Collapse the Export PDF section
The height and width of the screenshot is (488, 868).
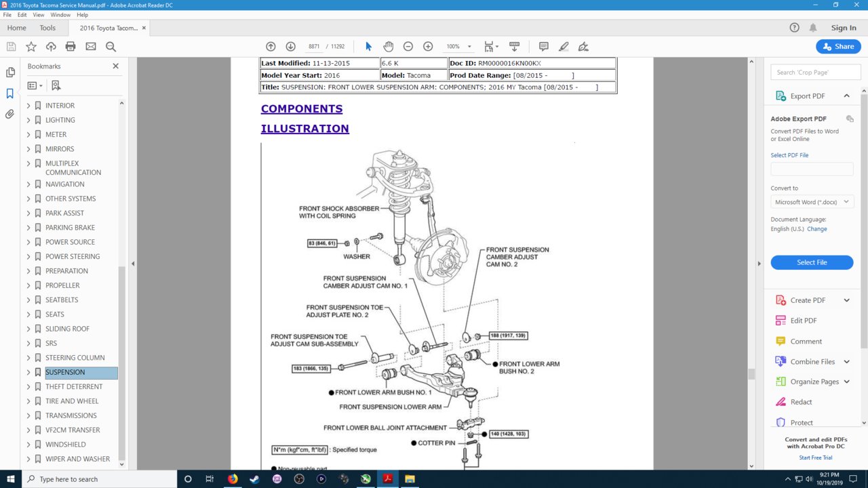(846, 96)
